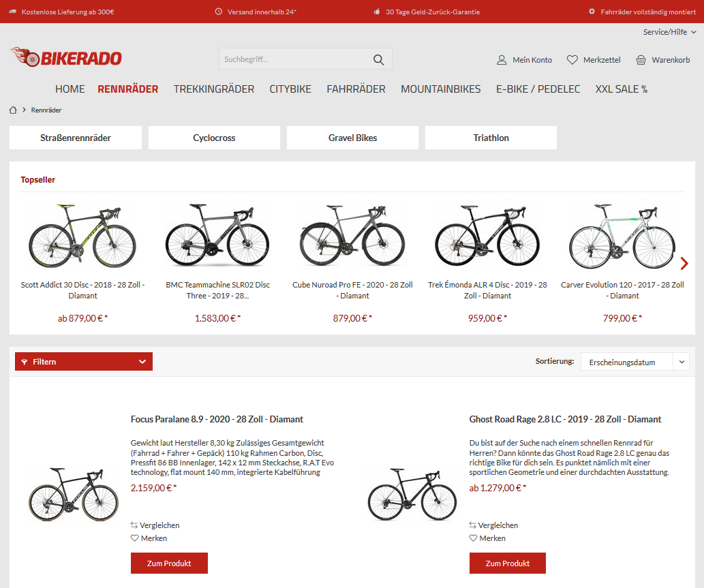Click the Topseller heading
Image resolution: width=704 pixels, height=588 pixels.
37,180
